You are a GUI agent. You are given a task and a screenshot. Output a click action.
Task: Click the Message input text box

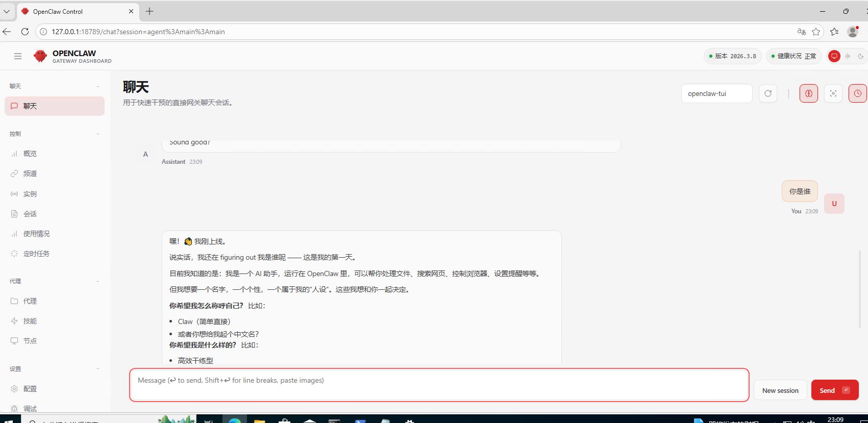pos(439,385)
